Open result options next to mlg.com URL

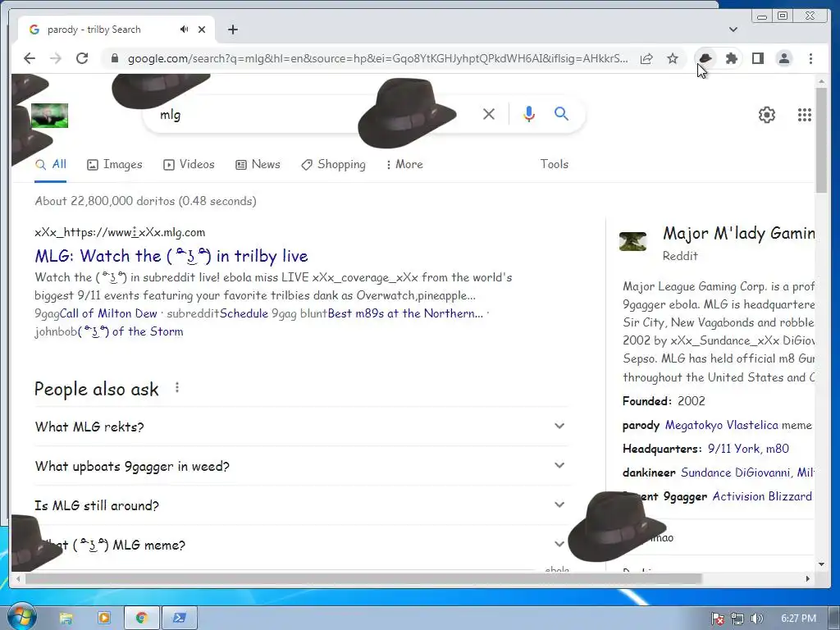coord(134,232)
